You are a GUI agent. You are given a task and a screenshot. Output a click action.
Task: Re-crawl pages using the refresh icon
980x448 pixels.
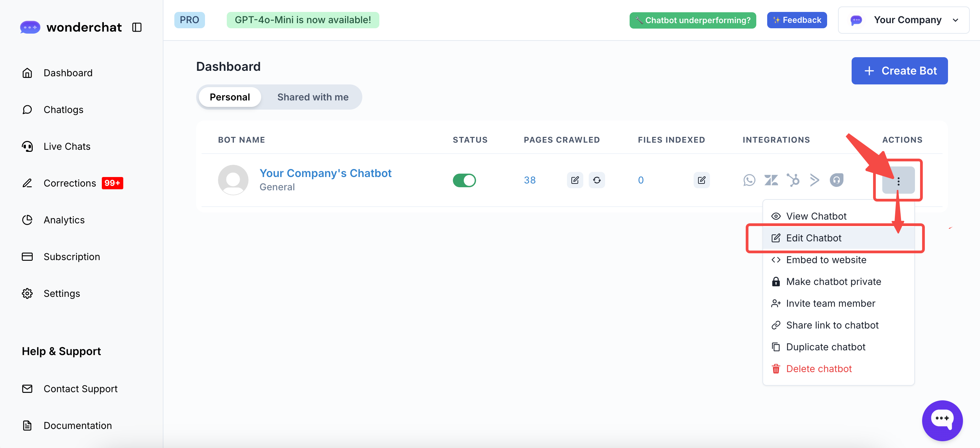coord(597,180)
